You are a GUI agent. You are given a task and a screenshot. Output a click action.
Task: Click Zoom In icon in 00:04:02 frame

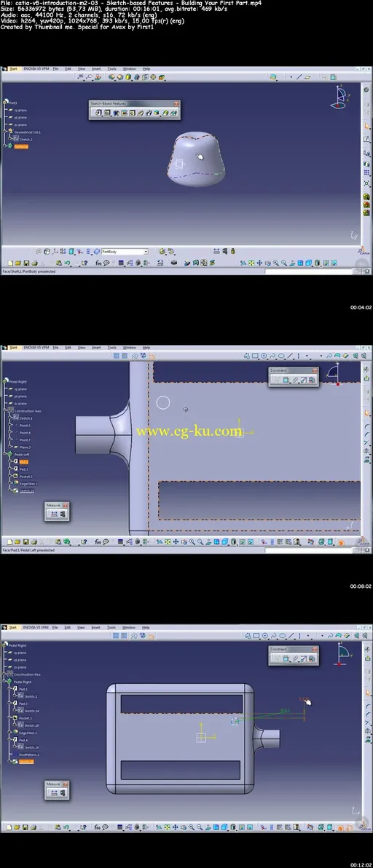(x=275, y=263)
